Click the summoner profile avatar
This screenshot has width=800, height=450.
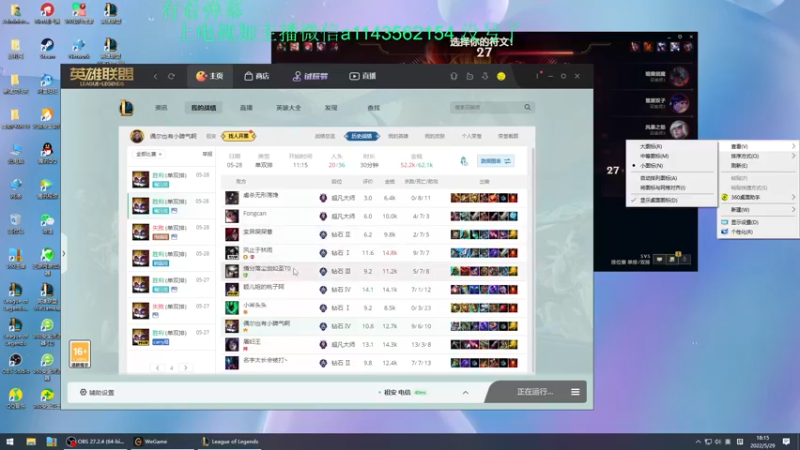pos(137,136)
